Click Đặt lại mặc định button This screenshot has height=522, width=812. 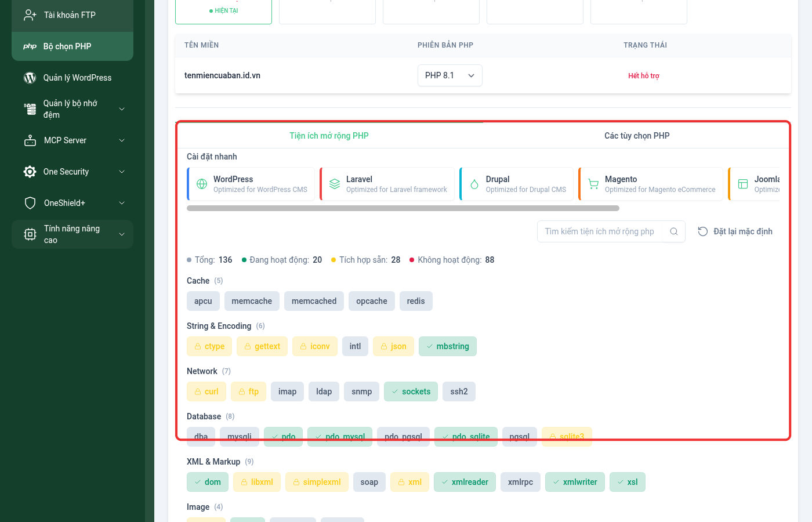pos(735,231)
